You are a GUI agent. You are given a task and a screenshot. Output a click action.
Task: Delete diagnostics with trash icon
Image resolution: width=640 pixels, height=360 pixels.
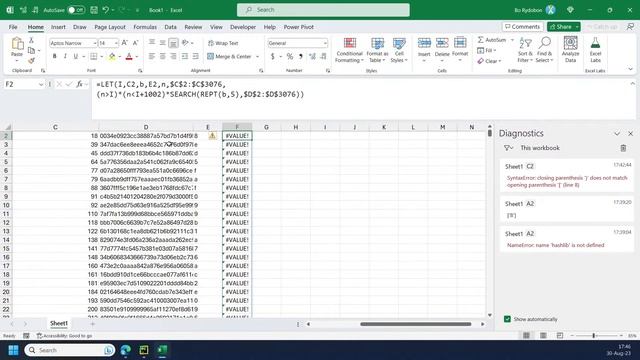click(623, 148)
